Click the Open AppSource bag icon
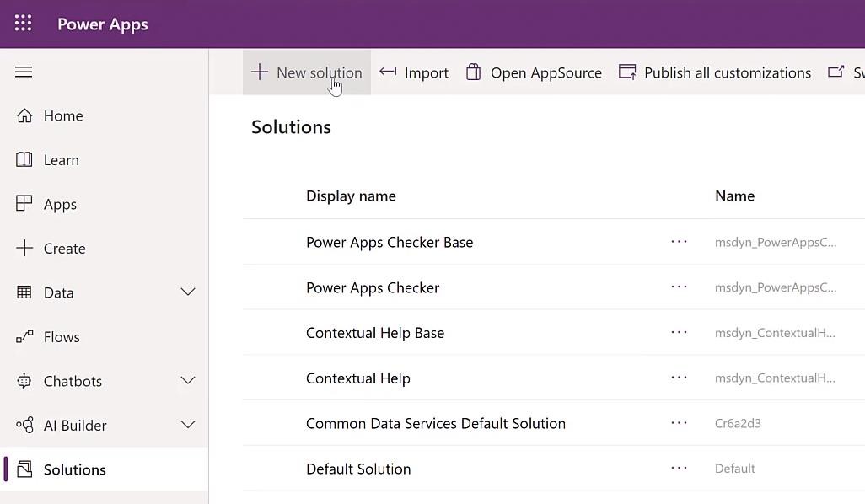865x504 pixels. click(x=473, y=72)
